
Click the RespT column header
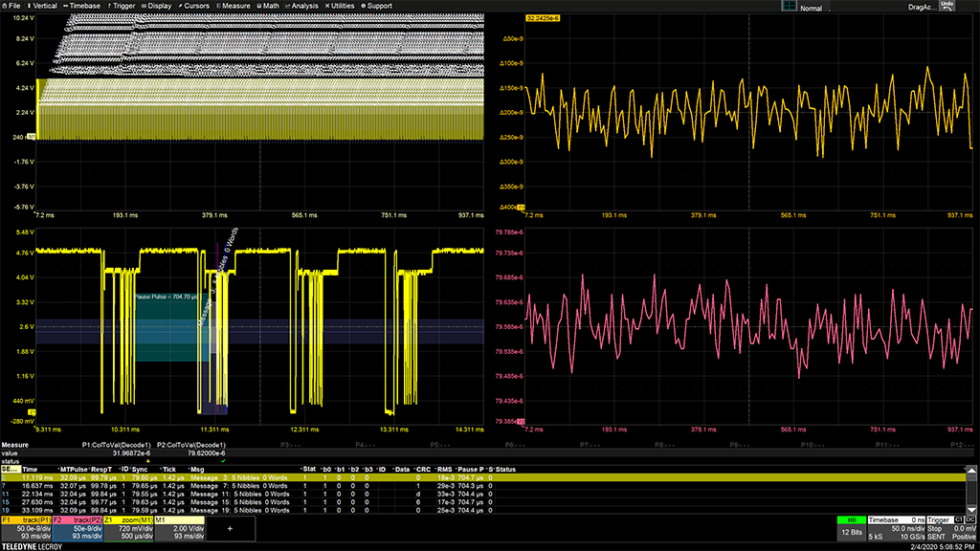pos(100,469)
